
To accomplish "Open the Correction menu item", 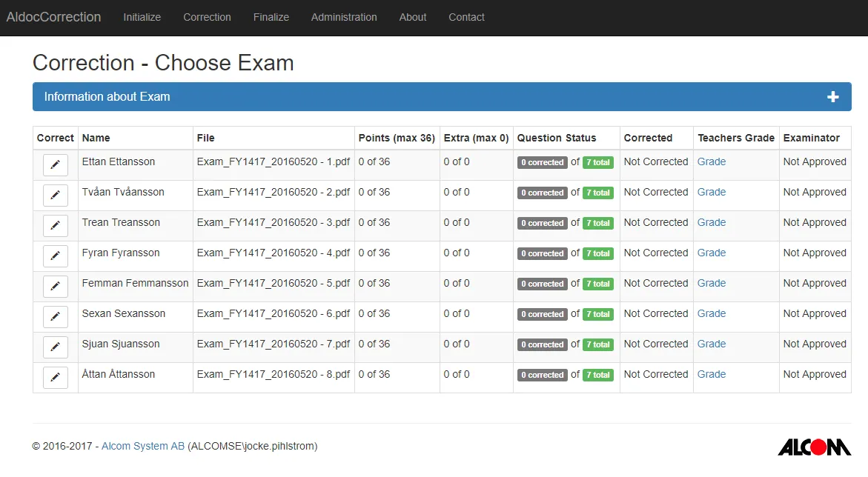I will [x=207, y=17].
